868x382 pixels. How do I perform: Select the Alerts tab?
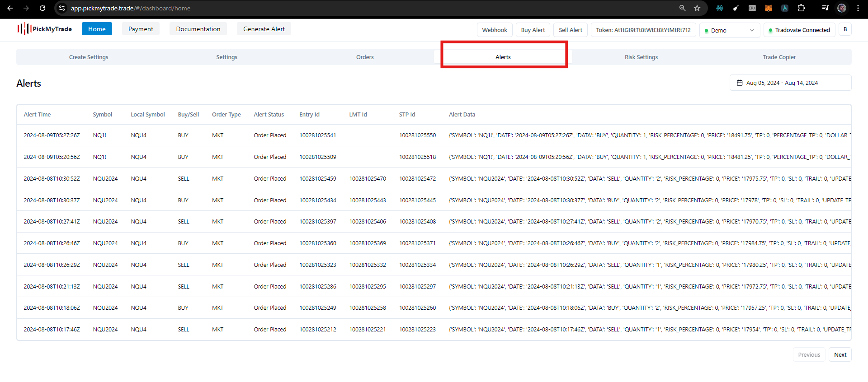pyautogui.click(x=503, y=57)
